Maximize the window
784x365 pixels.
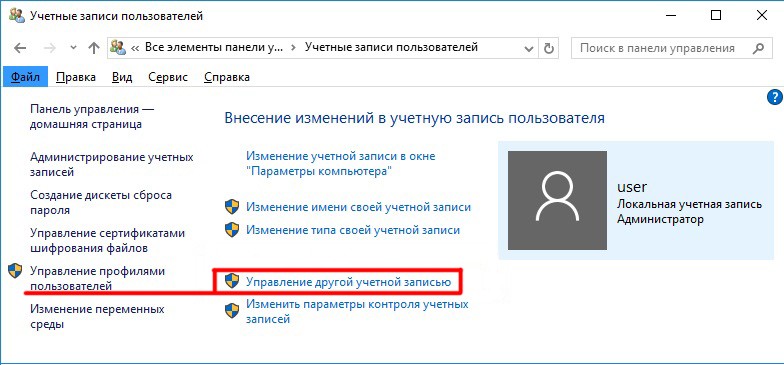pyautogui.click(x=716, y=16)
